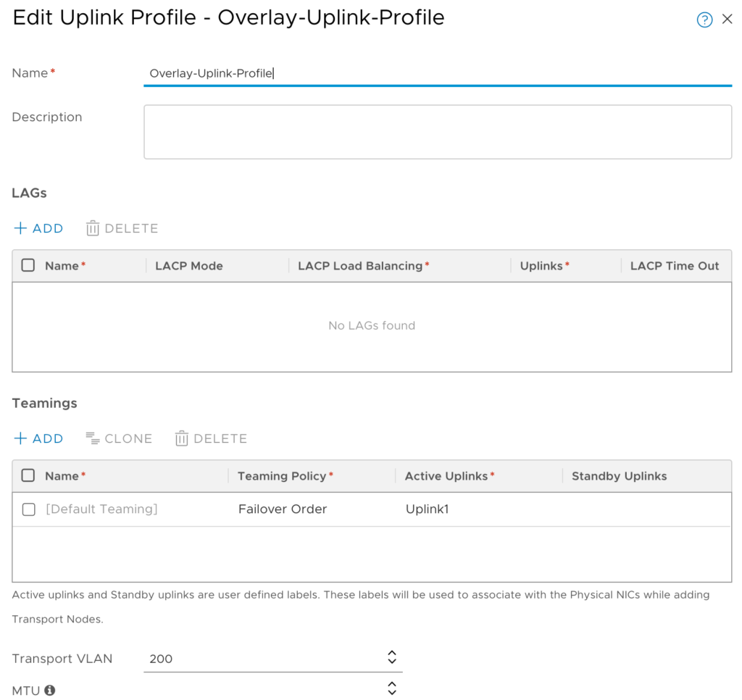Click the MTU info icon
The height and width of the screenshot is (700, 742).
coord(50,690)
